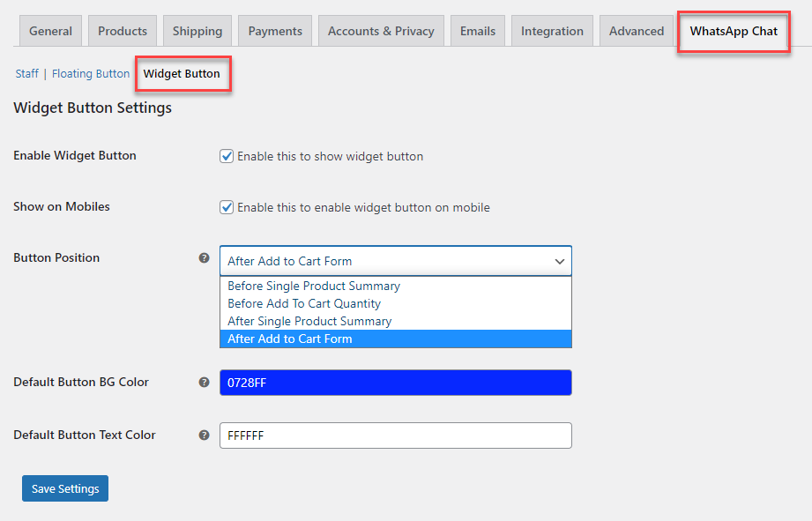Pick highlighted After Add to Cart Form option
Viewport: 812px width, 521px height.
click(396, 339)
